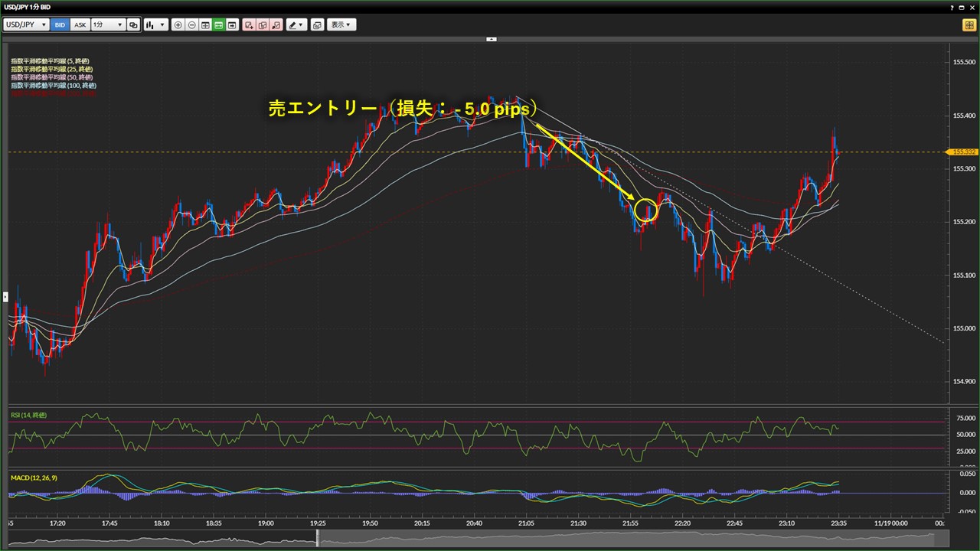Open the pencil drawing tools menu
The image size is (980, 551).
point(296,24)
